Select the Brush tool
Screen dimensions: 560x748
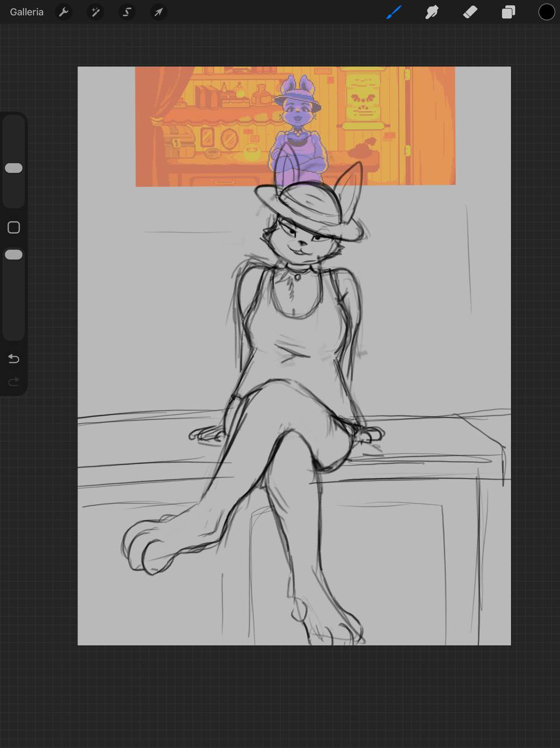click(394, 12)
